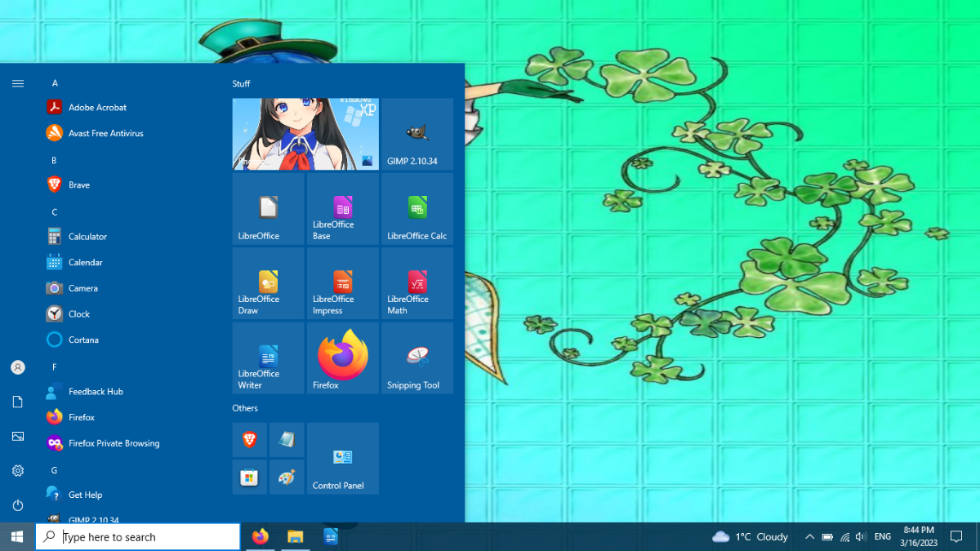Open Brave from the app list
The image size is (980, 551).
pos(131,184)
